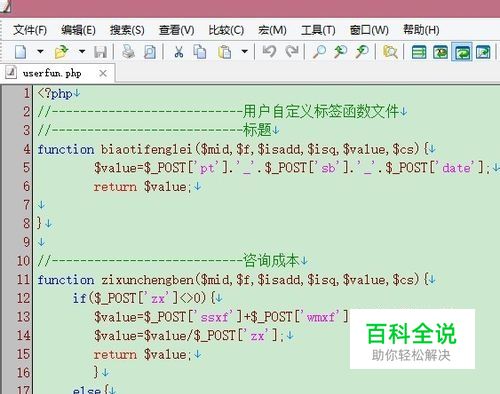
Task: Open the 宏(M) menu
Action: pyautogui.click(x=272, y=30)
